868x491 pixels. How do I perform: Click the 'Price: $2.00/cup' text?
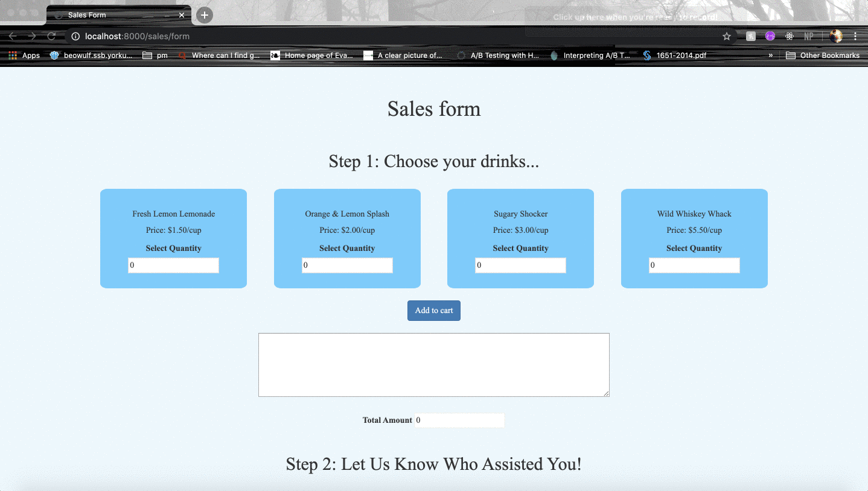point(347,230)
